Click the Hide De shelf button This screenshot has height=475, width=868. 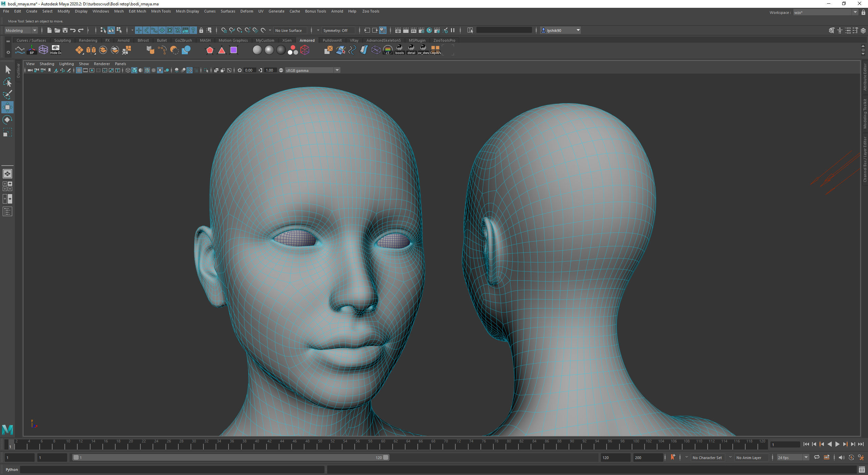(55, 50)
